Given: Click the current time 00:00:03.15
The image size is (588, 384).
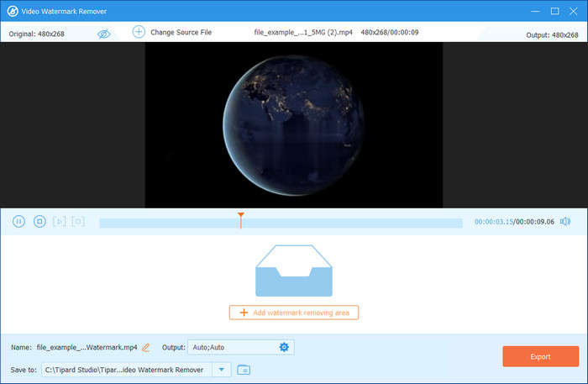Looking at the screenshot, I should click(x=494, y=222).
